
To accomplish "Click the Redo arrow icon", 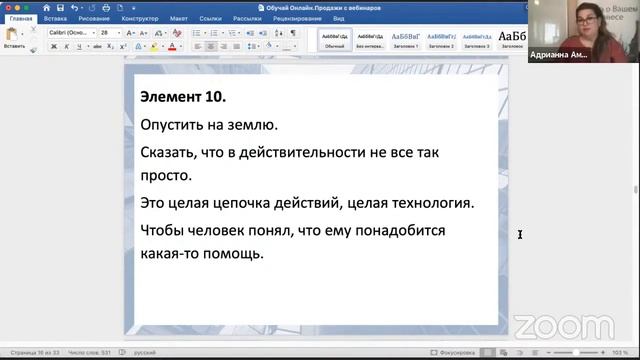I will coord(92,8).
